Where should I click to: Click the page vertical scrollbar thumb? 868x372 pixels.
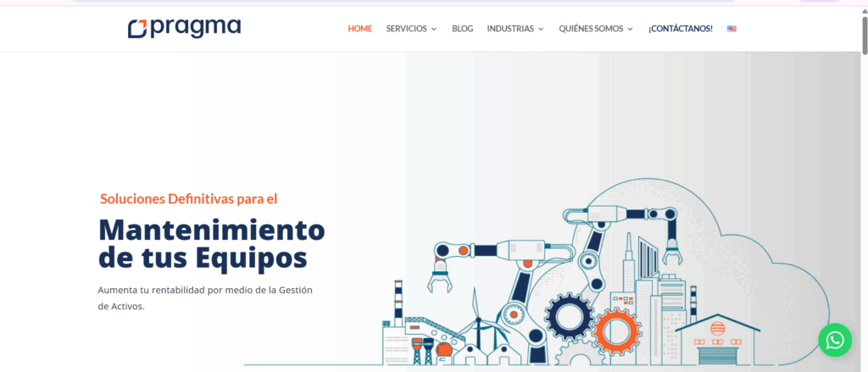864,35
